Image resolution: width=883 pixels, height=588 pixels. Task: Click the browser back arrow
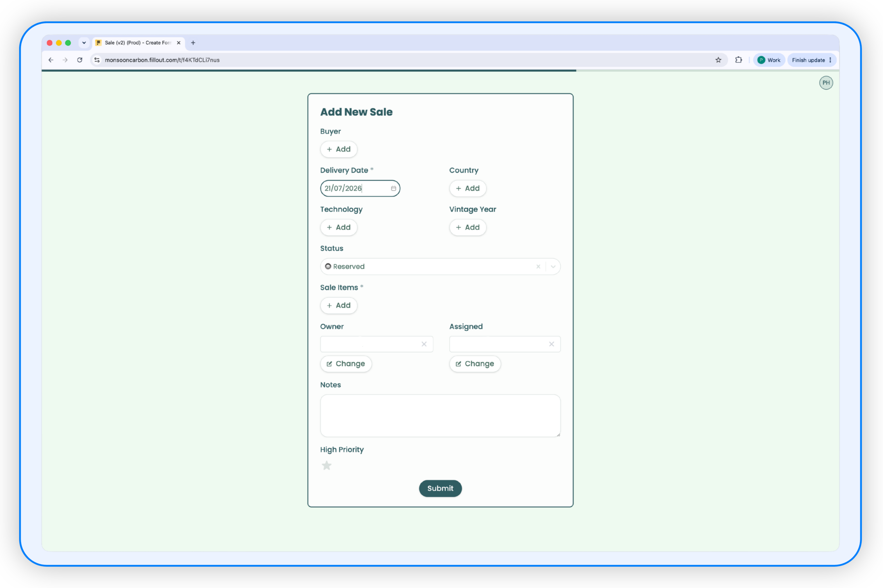coord(51,60)
